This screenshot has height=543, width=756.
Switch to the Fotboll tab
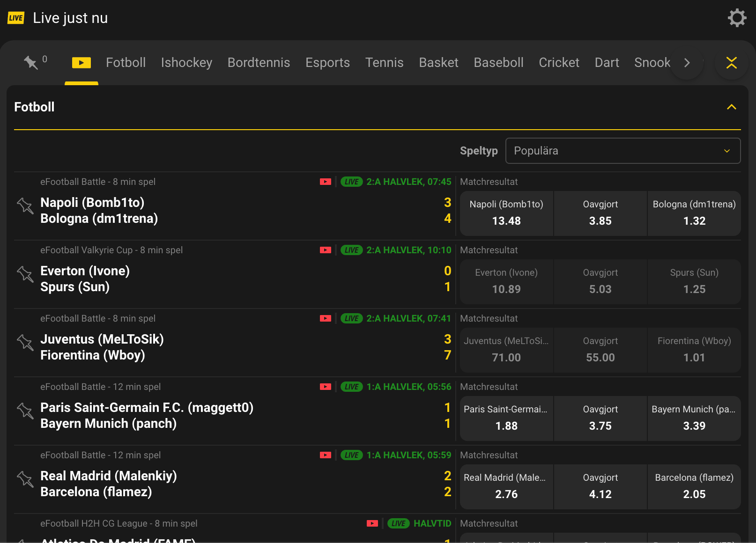(x=126, y=63)
